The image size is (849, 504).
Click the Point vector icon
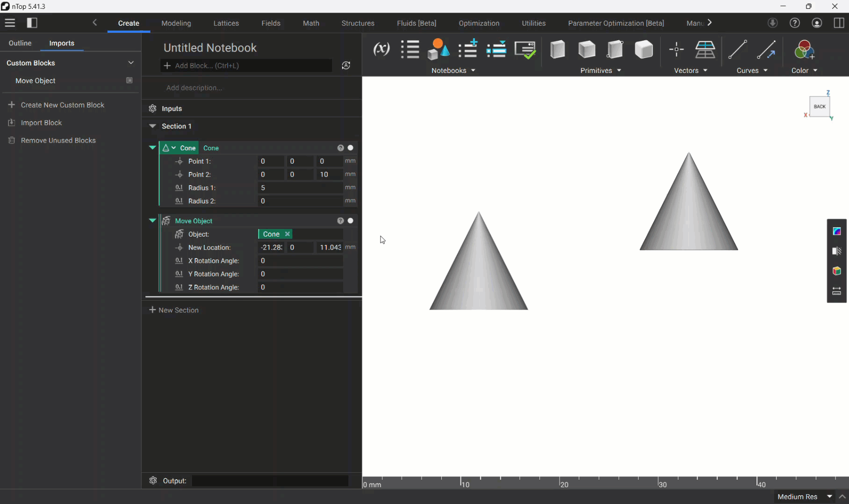coord(676,49)
